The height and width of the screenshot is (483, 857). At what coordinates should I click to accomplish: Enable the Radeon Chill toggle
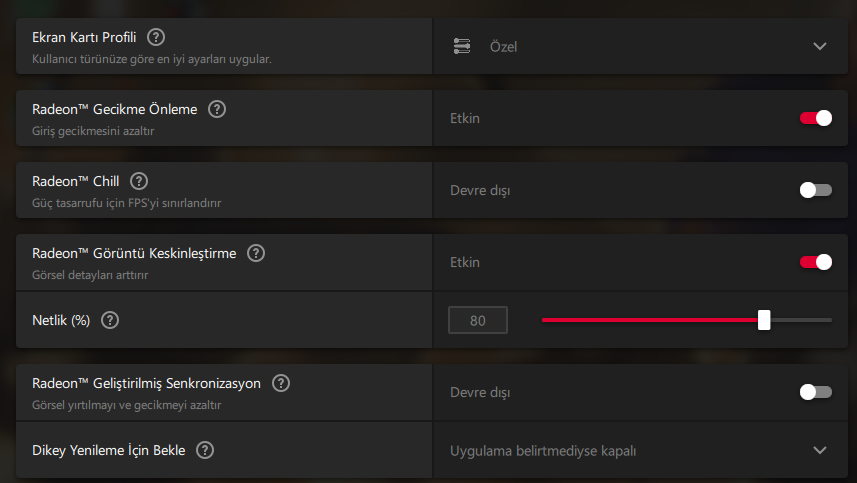(x=815, y=190)
